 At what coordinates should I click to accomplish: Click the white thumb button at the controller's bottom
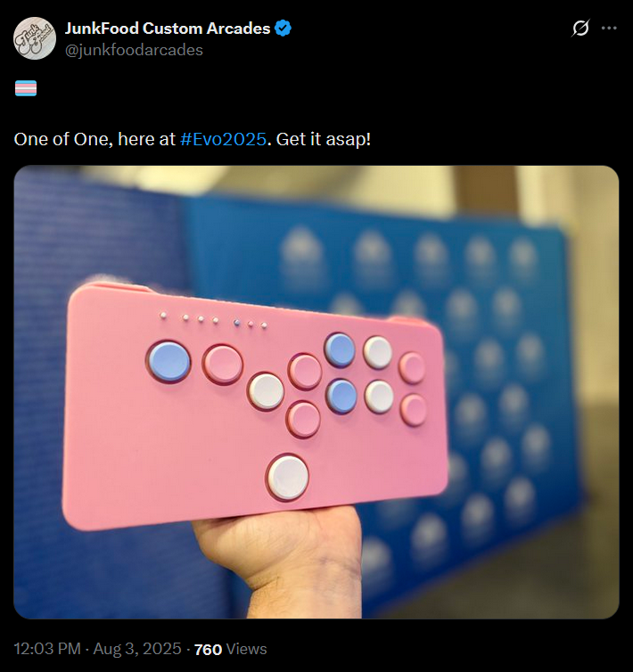pos(287,478)
